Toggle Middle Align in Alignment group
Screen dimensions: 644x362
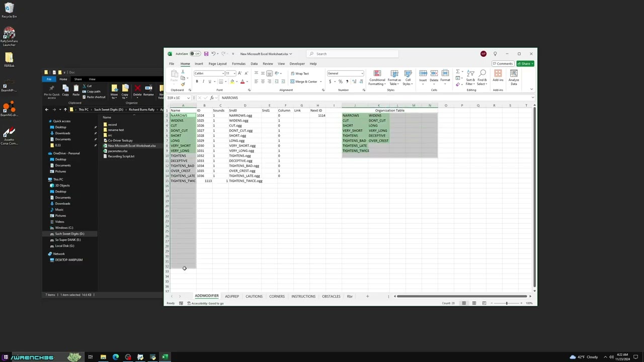pyautogui.click(x=263, y=73)
